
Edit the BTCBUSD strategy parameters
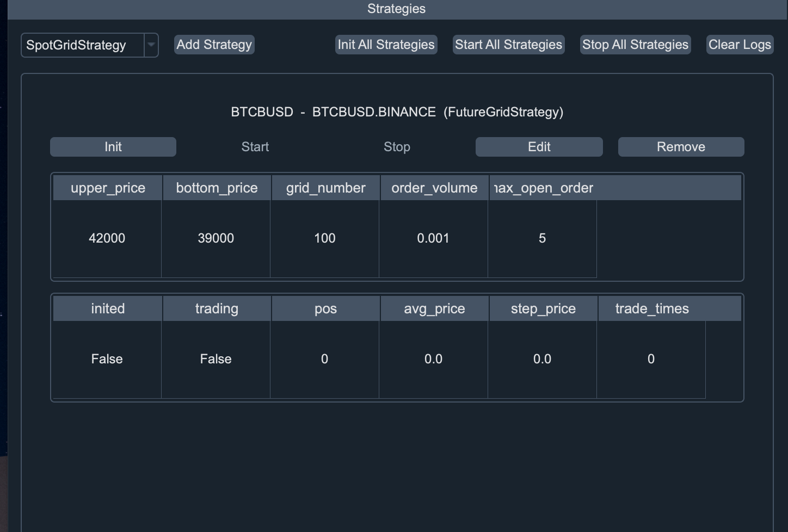click(x=539, y=147)
